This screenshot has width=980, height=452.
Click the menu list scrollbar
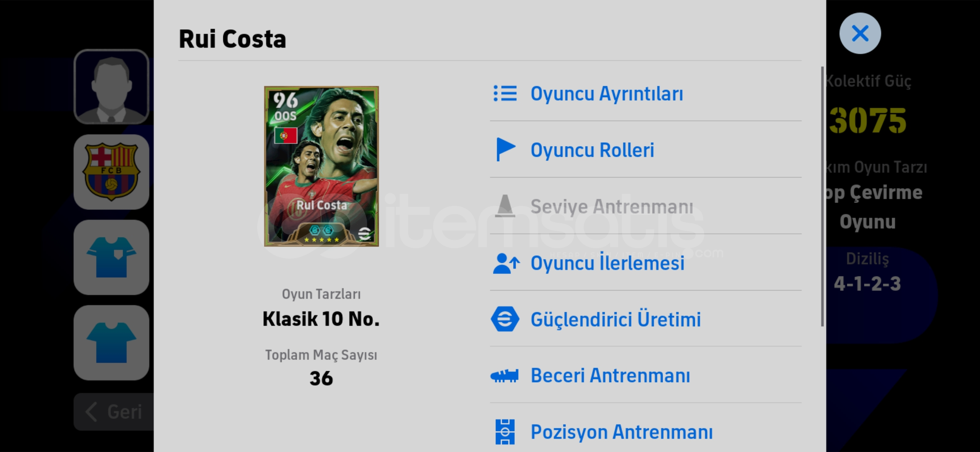click(x=822, y=197)
